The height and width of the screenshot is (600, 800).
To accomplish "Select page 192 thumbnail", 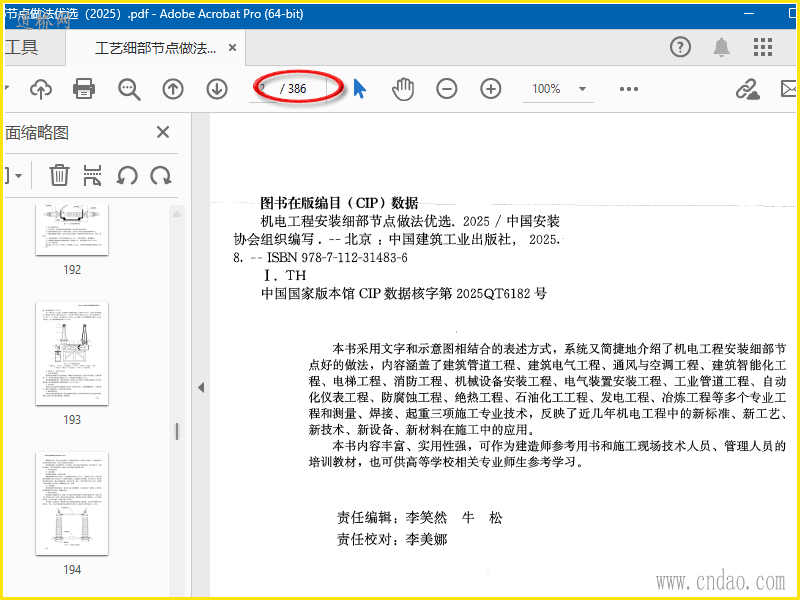I will coord(72,231).
